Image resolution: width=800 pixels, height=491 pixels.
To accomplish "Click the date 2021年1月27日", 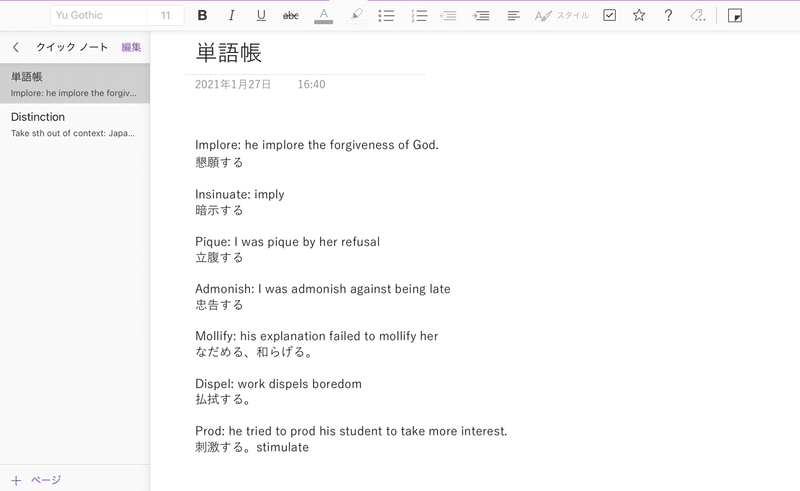I will [x=233, y=84].
